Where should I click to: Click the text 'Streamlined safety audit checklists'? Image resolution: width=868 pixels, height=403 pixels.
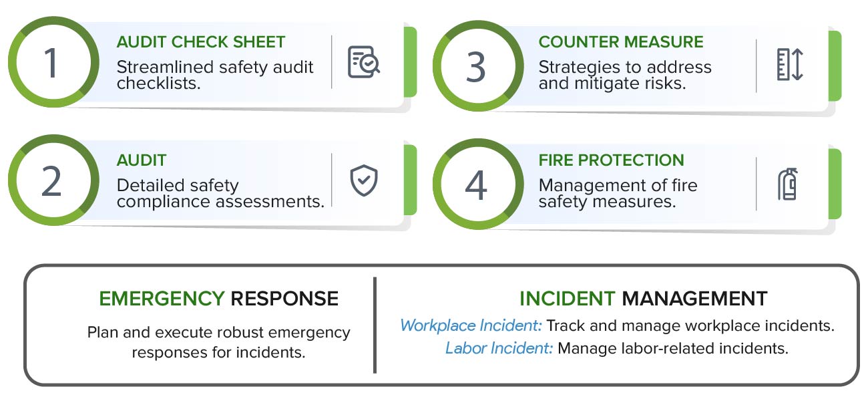click(215, 75)
